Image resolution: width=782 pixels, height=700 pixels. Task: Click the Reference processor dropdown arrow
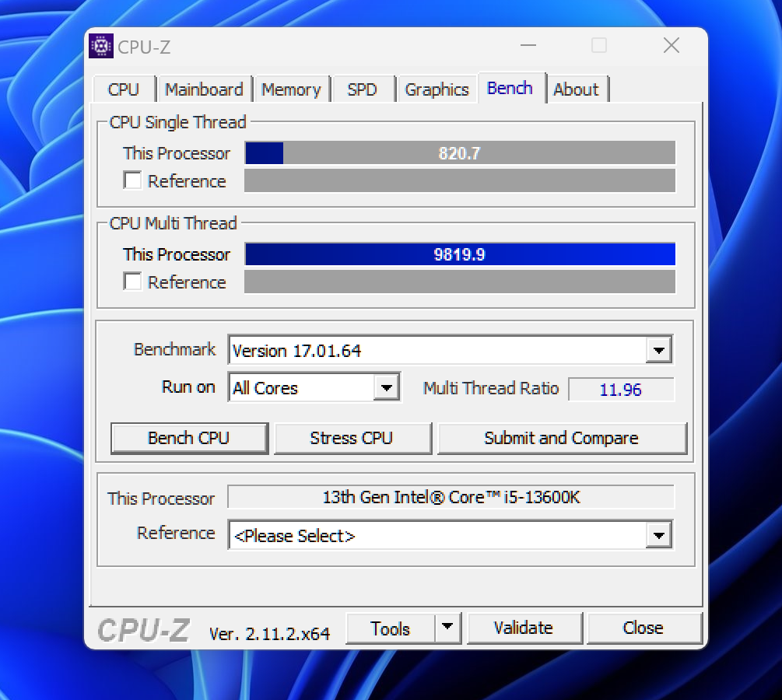click(x=658, y=535)
